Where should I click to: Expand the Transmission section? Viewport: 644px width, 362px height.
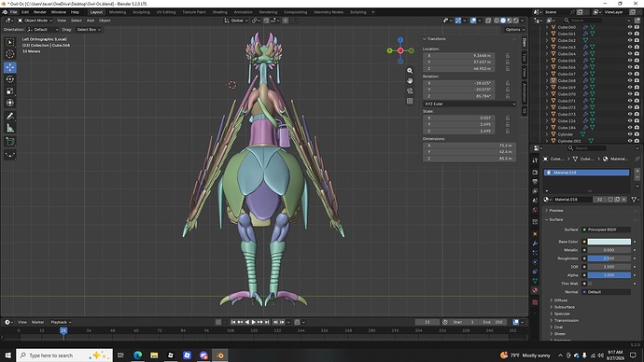pyautogui.click(x=566, y=321)
